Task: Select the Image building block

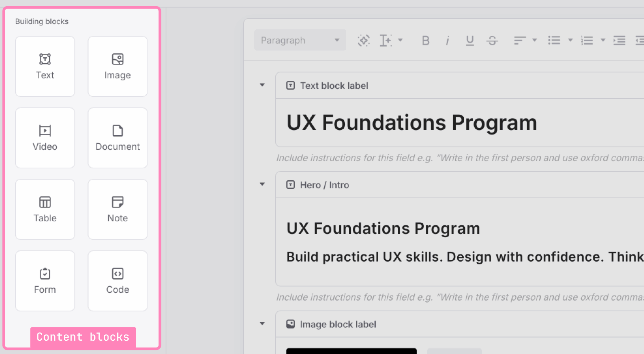Action: point(117,67)
